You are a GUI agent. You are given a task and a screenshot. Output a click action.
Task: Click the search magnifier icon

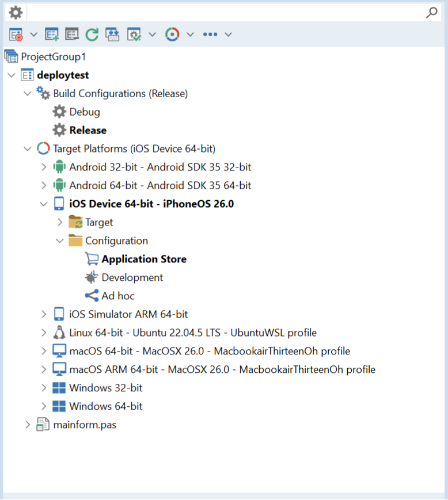[x=431, y=13]
